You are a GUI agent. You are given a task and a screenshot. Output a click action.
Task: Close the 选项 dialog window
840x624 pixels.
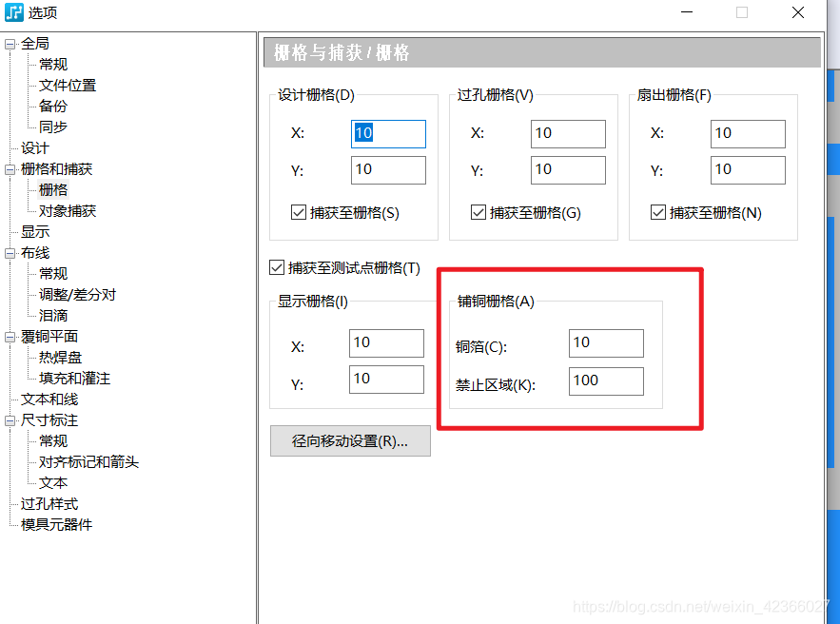click(798, 12)
